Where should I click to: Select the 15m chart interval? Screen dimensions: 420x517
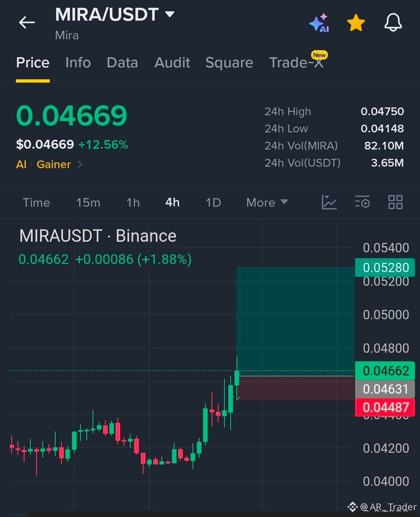88,202
